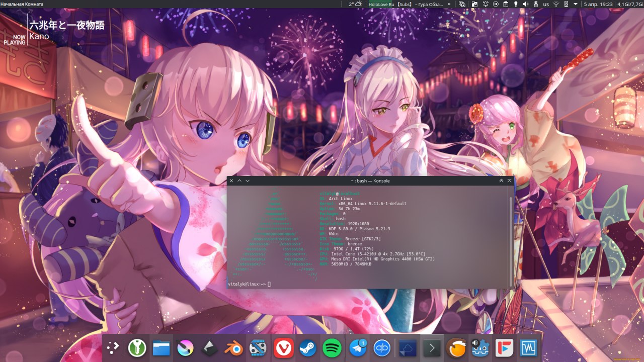Click 'Начальная Комната' panel label
This screenshot has height=362, width=644.
pos(22,4)
